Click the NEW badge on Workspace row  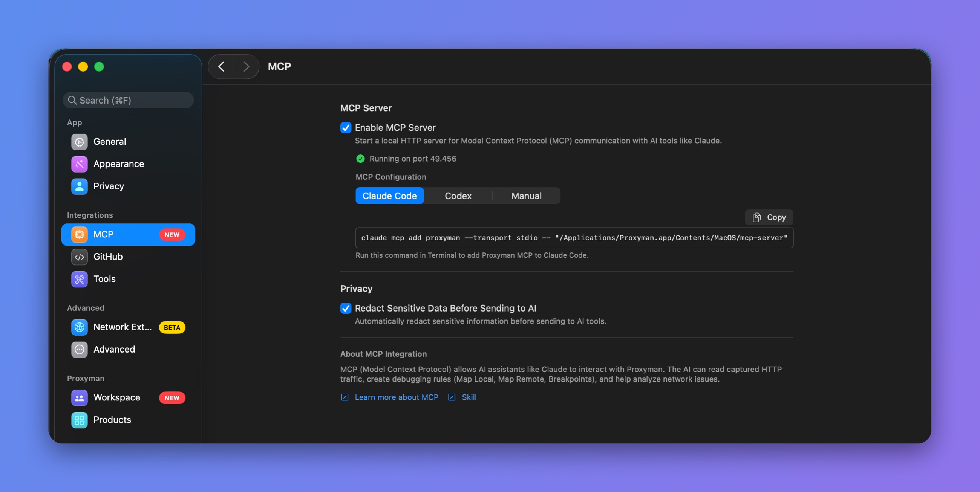pos(172,398)
